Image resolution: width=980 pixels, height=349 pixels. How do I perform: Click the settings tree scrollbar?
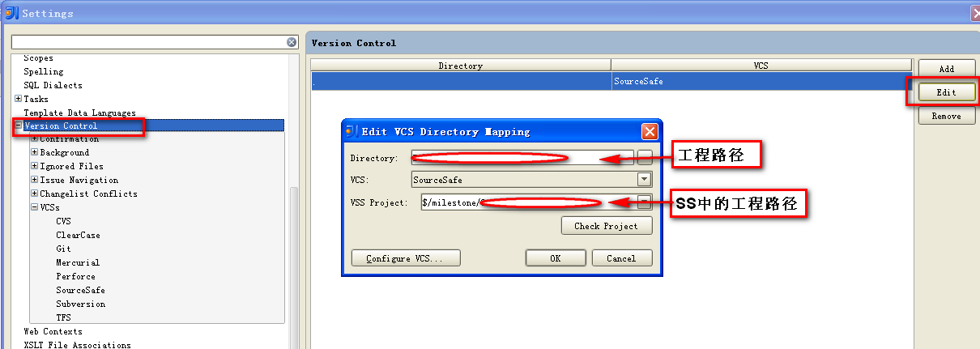[x=294, y=267]
